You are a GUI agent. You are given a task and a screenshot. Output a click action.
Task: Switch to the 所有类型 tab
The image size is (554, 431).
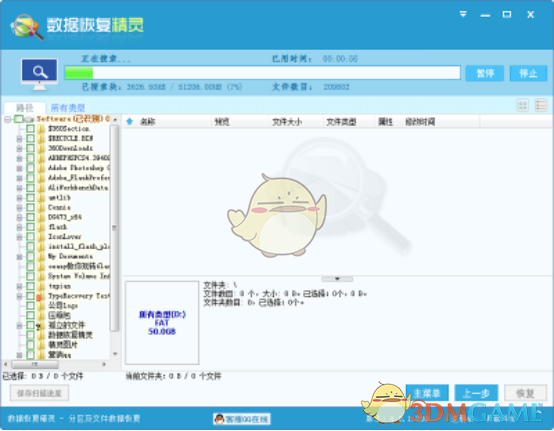(x=67, y=107)
